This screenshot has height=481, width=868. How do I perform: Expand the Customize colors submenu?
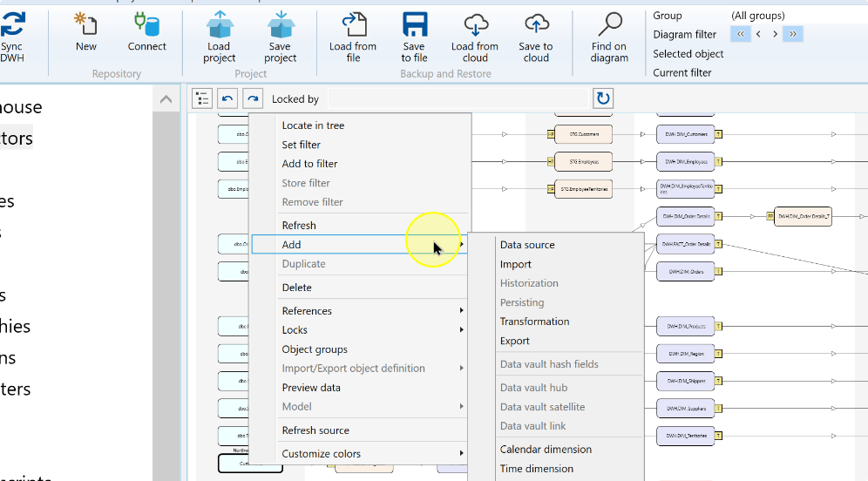click(x=360, y=454)
